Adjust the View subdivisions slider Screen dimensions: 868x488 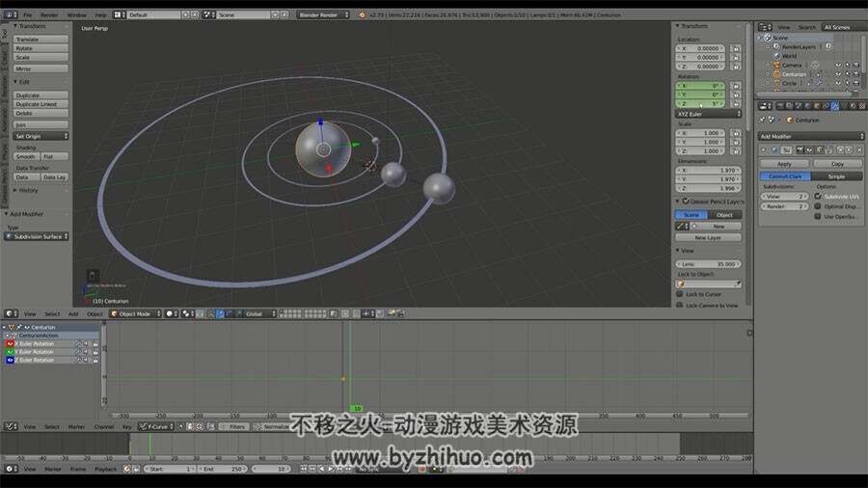tap(784, 196)
